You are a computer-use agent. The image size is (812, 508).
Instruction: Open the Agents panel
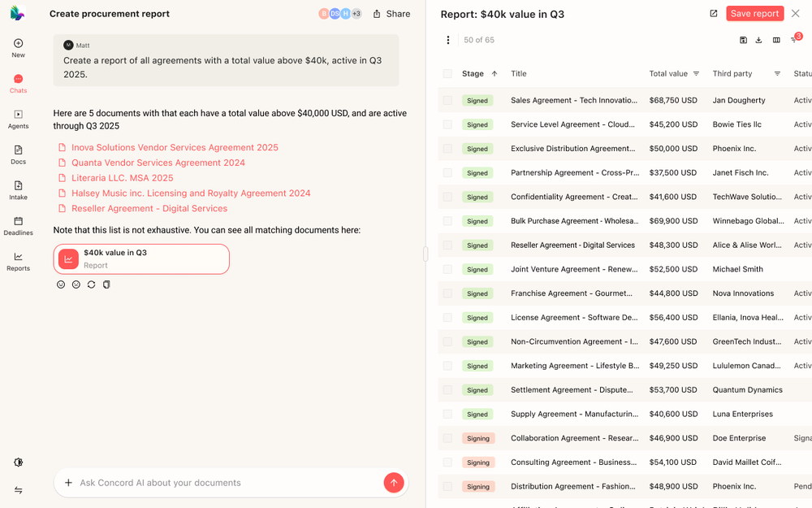coord(18,119)
